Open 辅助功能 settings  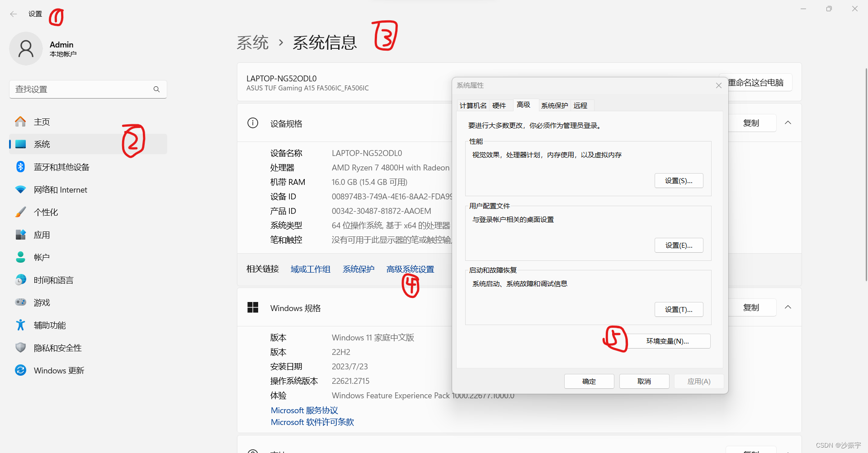pyautogui.click(x=88, y=325)
